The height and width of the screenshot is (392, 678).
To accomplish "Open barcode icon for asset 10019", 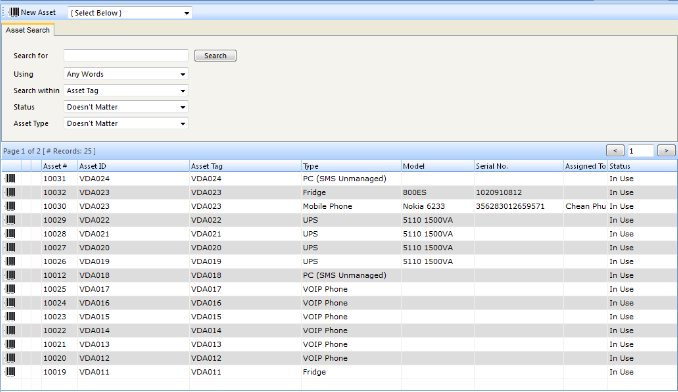I will point(11,372).
